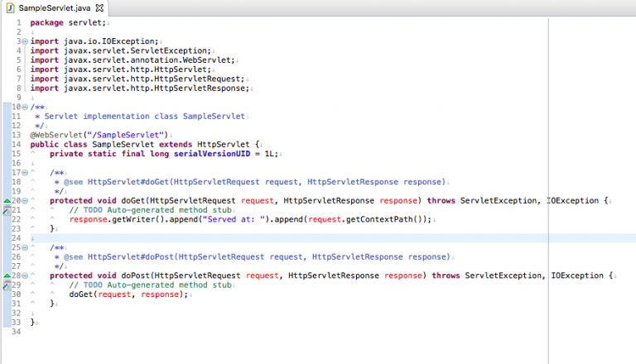This screenshot has height=364, width=636.
Task: Click the override marker triangle beside doGet
Action: [6, 200]
